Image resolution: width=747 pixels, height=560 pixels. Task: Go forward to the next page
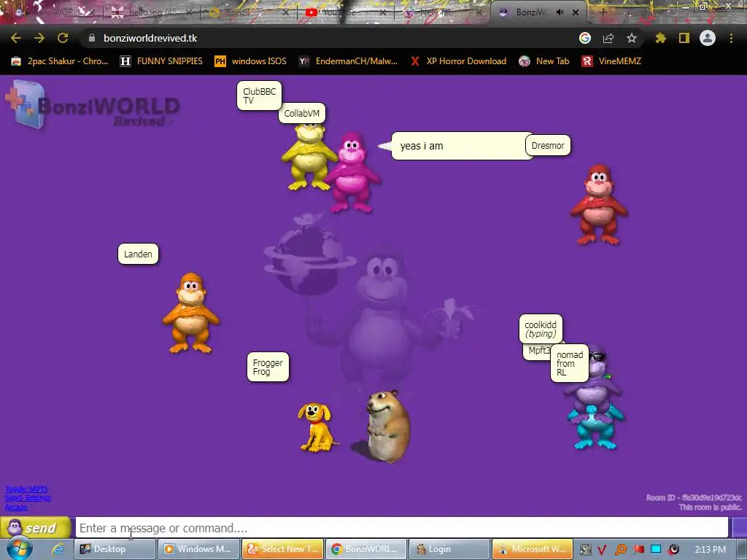click(39, 38)
